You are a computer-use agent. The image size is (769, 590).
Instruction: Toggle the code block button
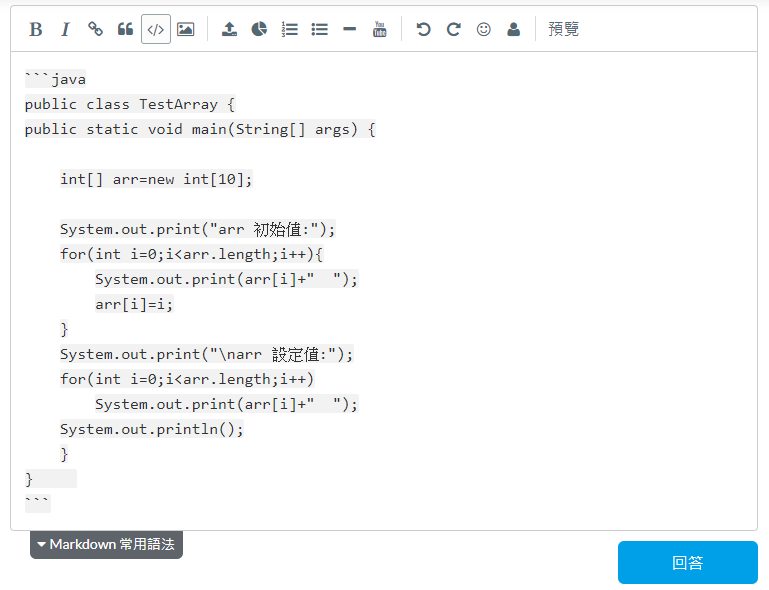pyautogui.click(x=155, y=29)
